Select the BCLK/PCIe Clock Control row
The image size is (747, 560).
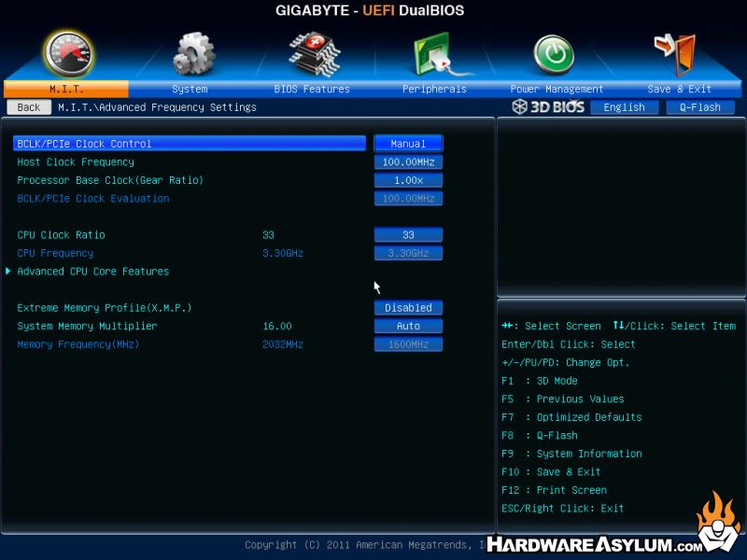190,144
